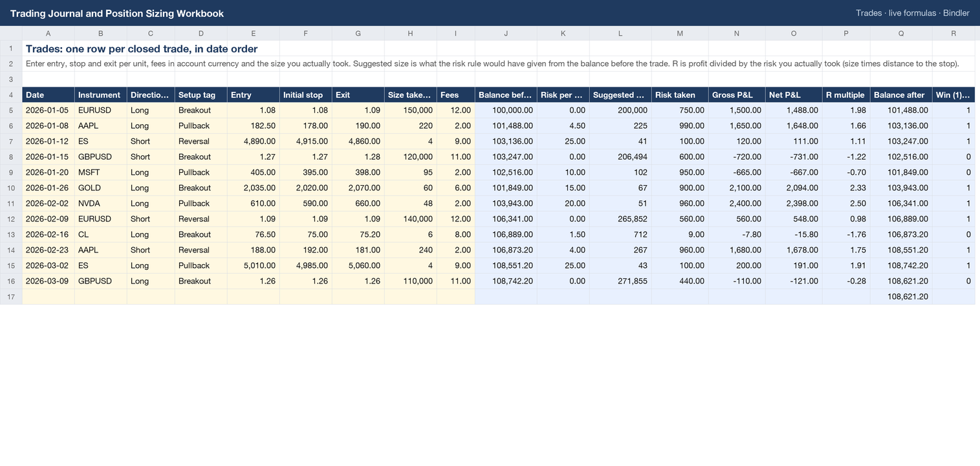This screenshot has height=466, width=980.
Task: Select instrument cell CL
Action: (x=100, y=234)
